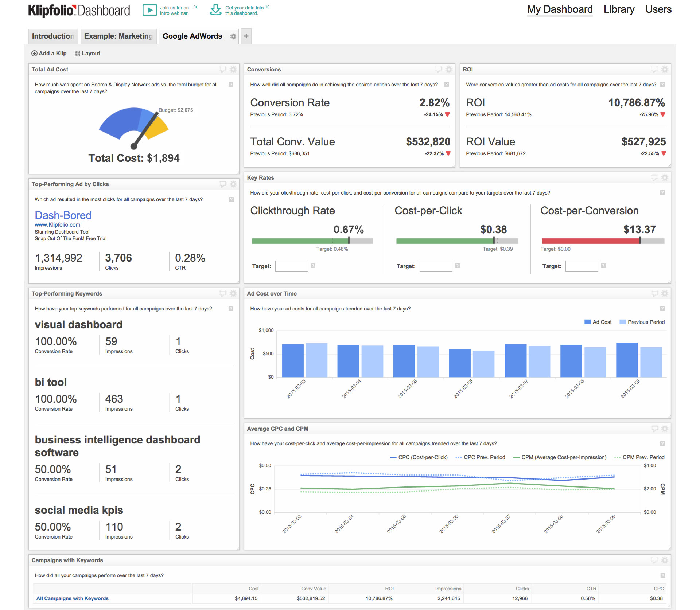Open settings gear for Campaigns with Keywords

pos(664,560)
